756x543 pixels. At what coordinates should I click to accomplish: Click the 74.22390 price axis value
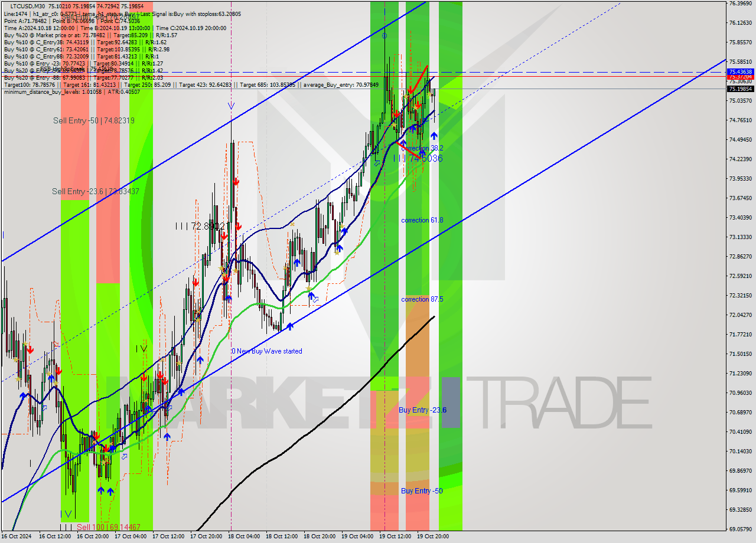tap(740, 159)
